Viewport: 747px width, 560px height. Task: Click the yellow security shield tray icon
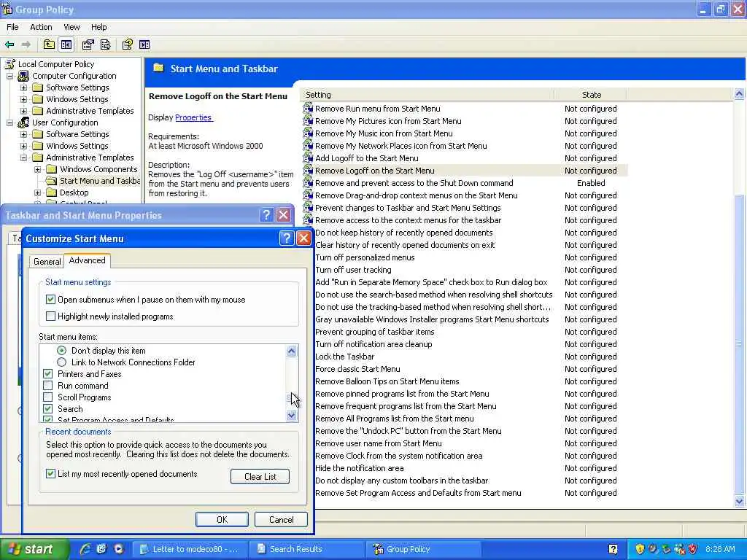click(640, 549)
